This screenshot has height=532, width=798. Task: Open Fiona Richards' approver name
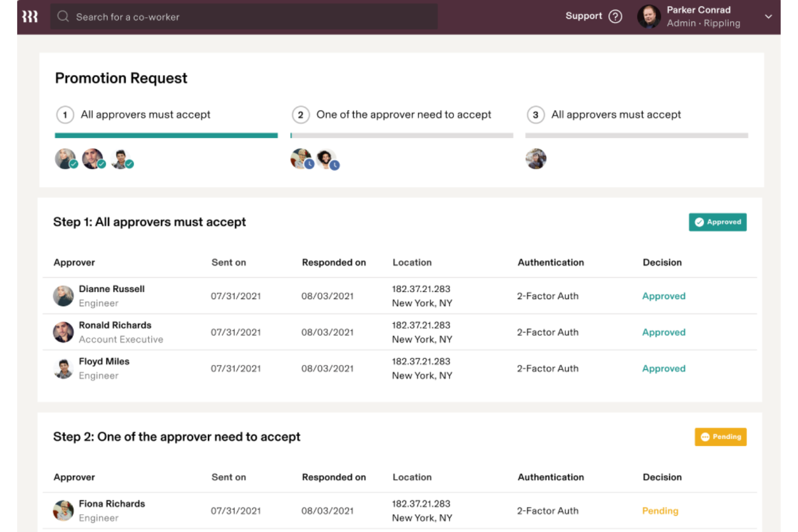click(112, 503)
